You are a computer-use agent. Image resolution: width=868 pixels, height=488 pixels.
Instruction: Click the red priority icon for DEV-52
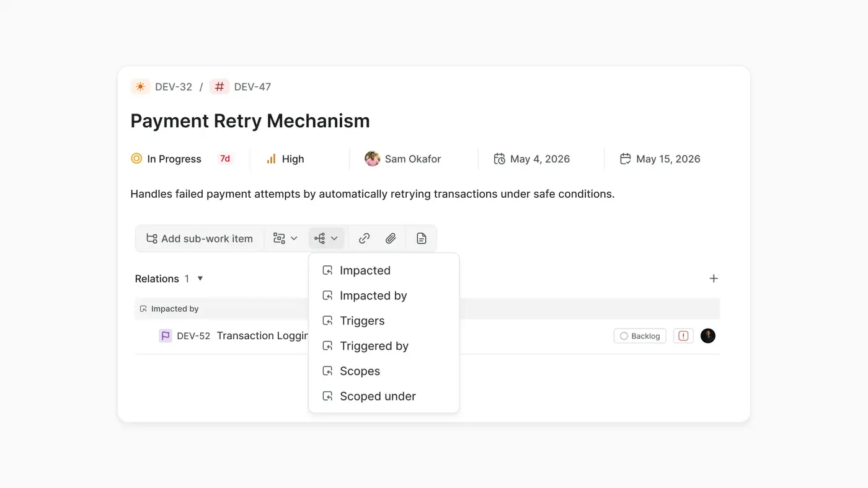(683, 336)
